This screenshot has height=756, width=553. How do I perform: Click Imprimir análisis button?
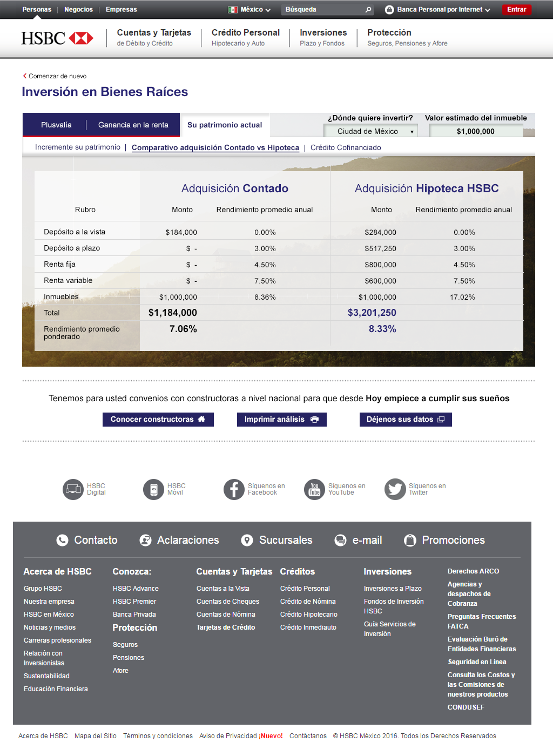pos(282,420)
